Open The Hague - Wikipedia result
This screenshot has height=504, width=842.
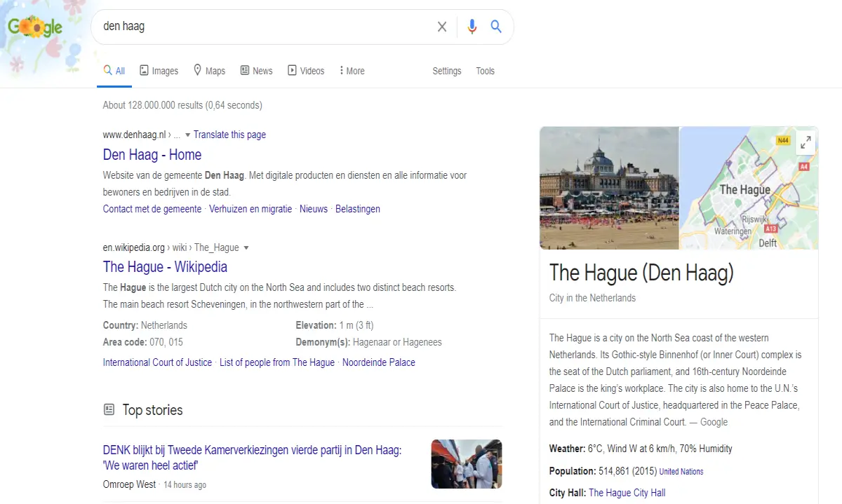(x=165, y=267)
